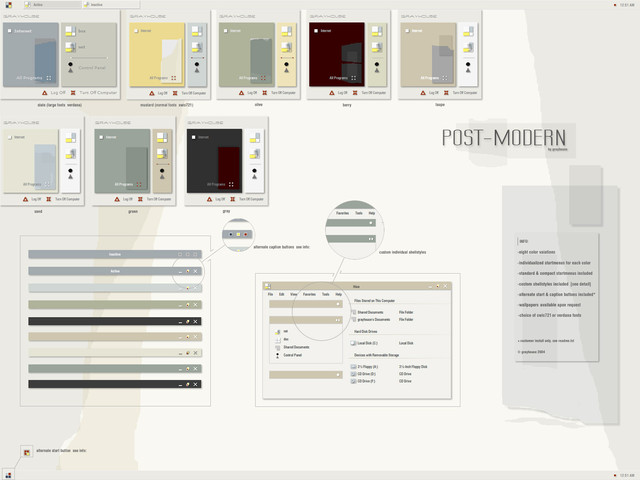The width and height of the screenshot is (640, 480).
Task: Click the alternate start button sample icon
Action: [27, 452]
